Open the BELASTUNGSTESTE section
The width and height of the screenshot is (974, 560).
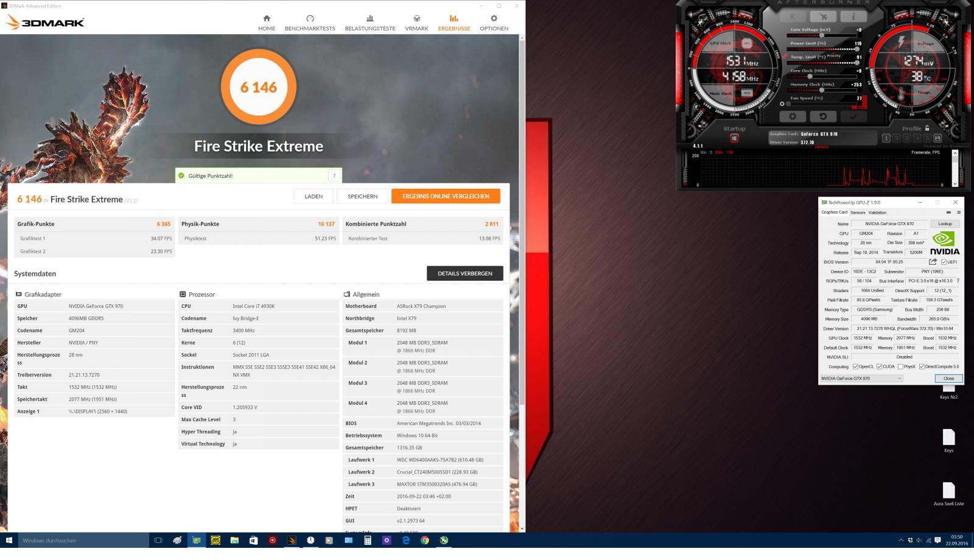pos(370,23)
